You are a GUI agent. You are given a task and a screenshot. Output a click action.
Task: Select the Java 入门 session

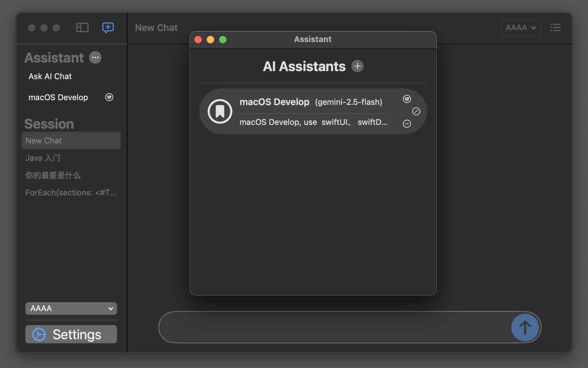tap(43, 158)
